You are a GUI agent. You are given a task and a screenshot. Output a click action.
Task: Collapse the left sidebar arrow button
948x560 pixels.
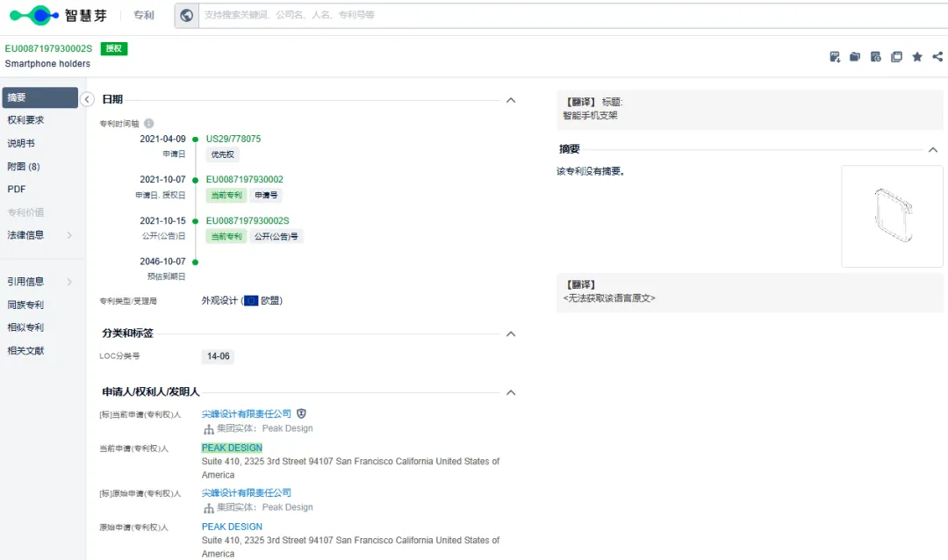(x=87, y=99)
